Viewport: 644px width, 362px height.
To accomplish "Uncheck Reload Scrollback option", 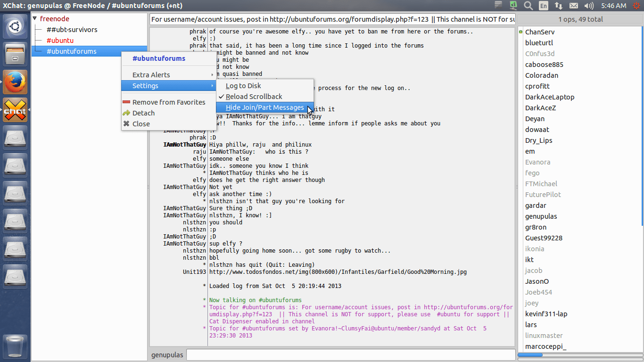I will (x=264, y=97).
